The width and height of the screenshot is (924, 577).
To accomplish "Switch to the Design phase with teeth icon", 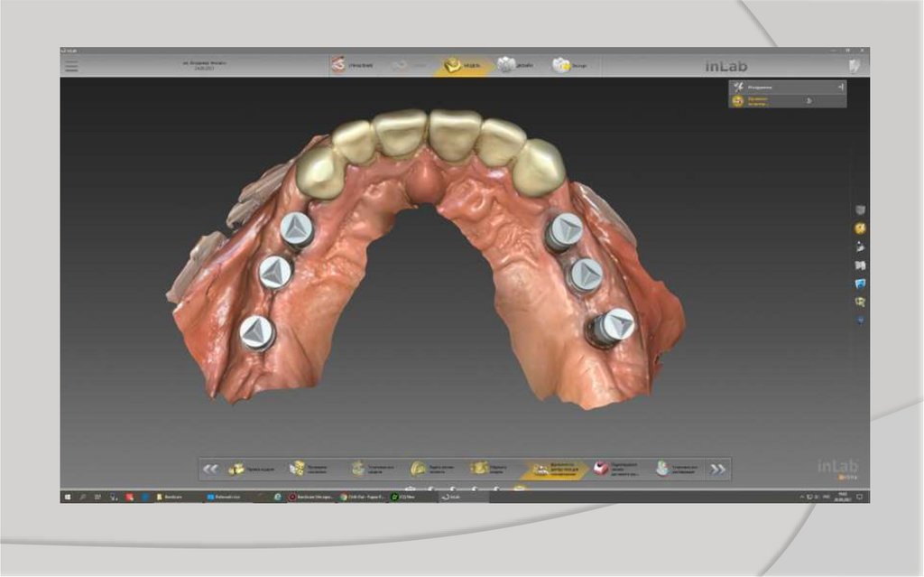I will [515, 65].
